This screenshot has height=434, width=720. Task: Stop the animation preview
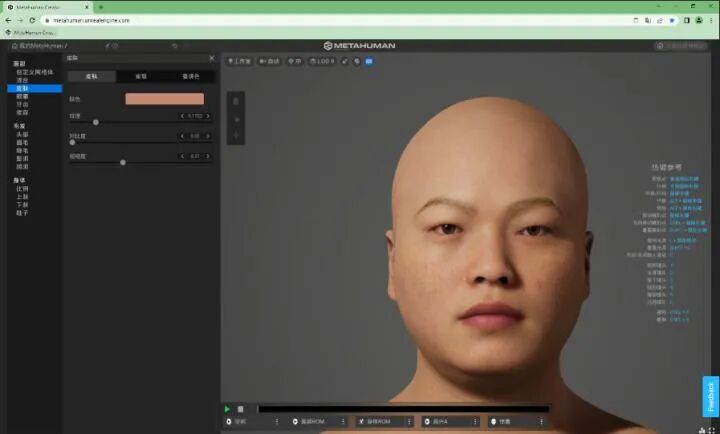[x=240, y=409]
